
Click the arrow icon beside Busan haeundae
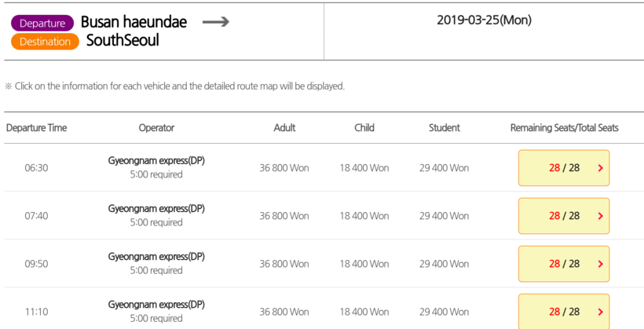coord(215,22)
